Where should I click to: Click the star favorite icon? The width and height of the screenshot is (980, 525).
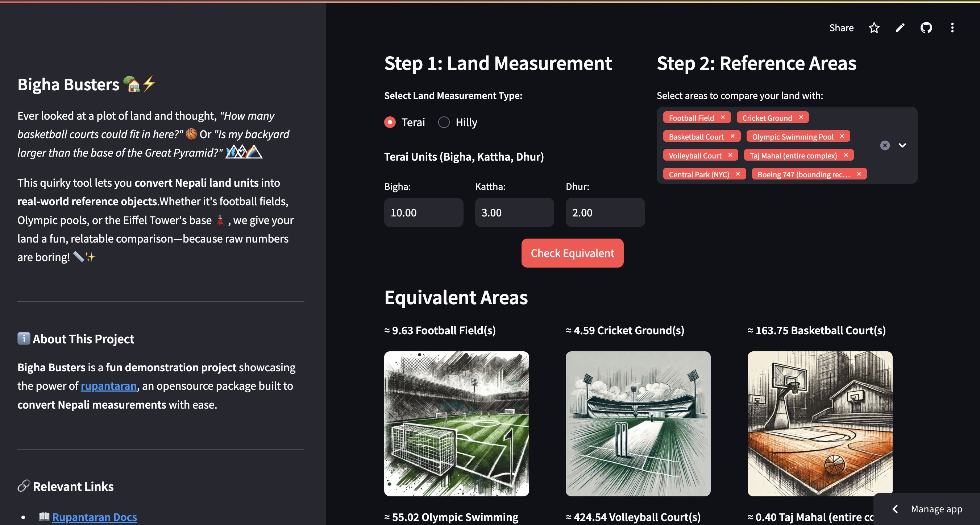(874, 28)
